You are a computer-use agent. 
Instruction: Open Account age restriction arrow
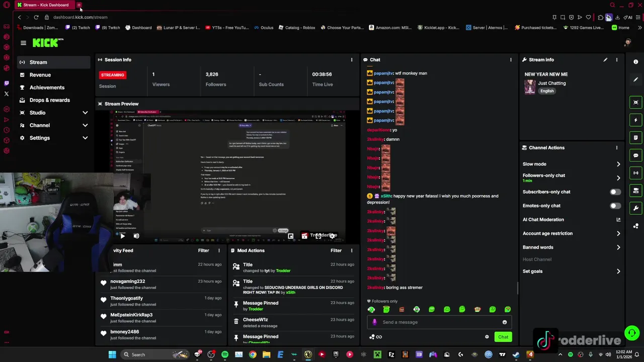(x=618, y=233)
